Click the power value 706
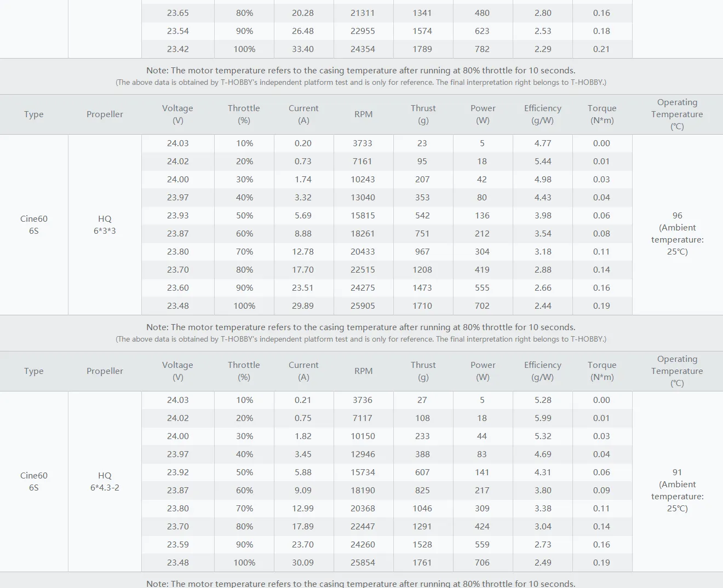Image resolution: width=723 pixels, height=588 pixels. (482, 562)
